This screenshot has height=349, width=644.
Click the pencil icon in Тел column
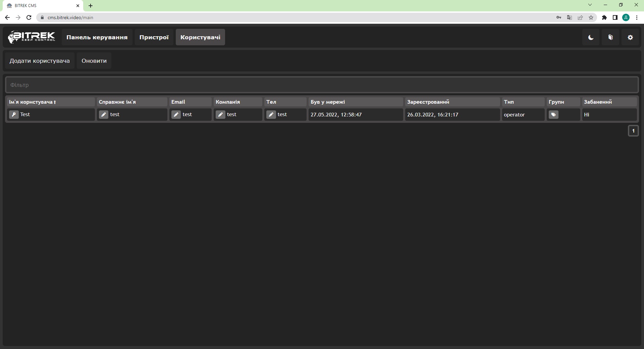[x=271, y=114]
